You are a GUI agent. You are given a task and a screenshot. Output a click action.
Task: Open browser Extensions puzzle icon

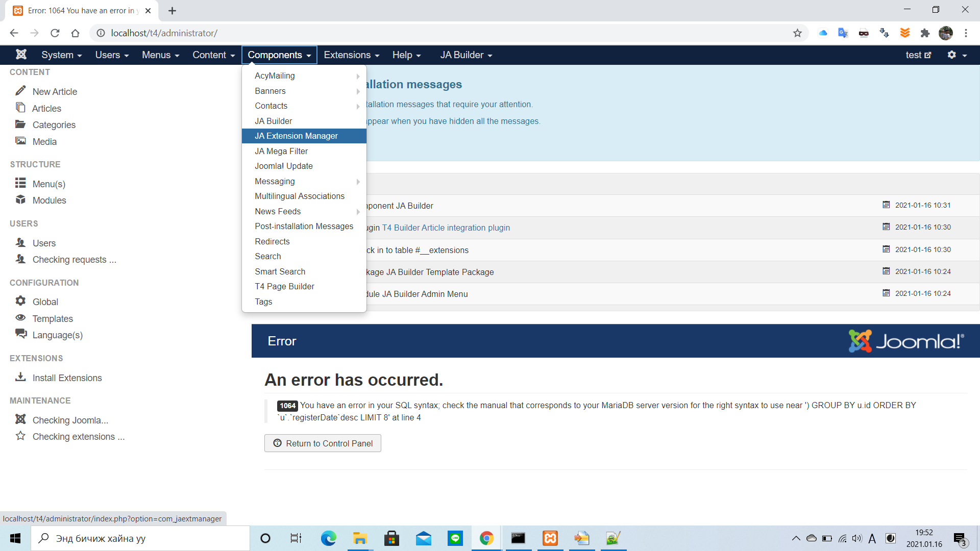click(x=925, y=33)
